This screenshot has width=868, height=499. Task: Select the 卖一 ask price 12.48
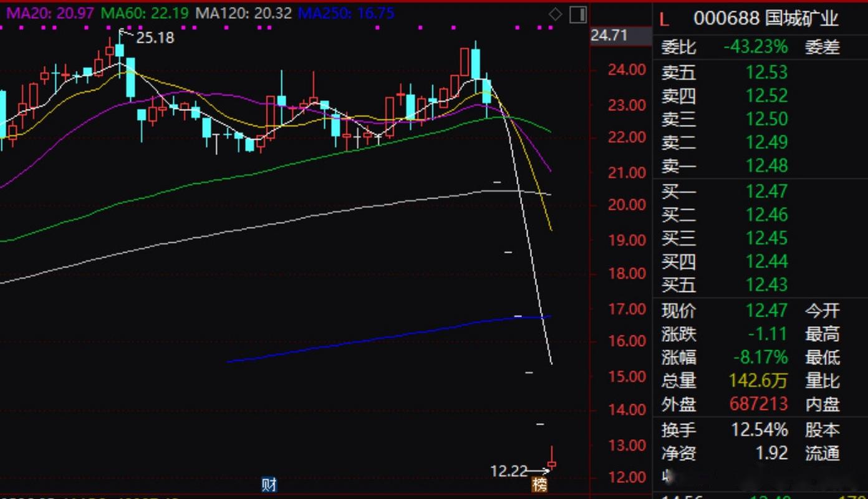pyautogui.click(x=766, y=166)
